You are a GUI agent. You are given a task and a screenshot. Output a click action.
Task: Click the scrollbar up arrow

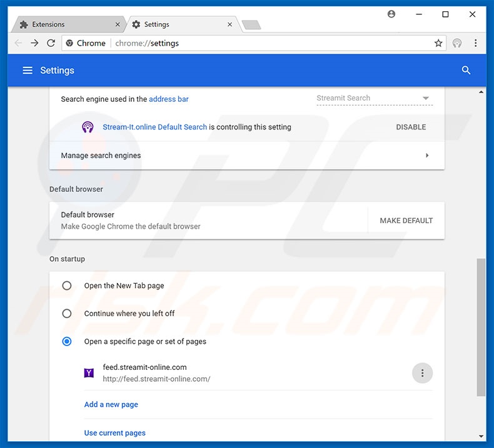(481, 92)
